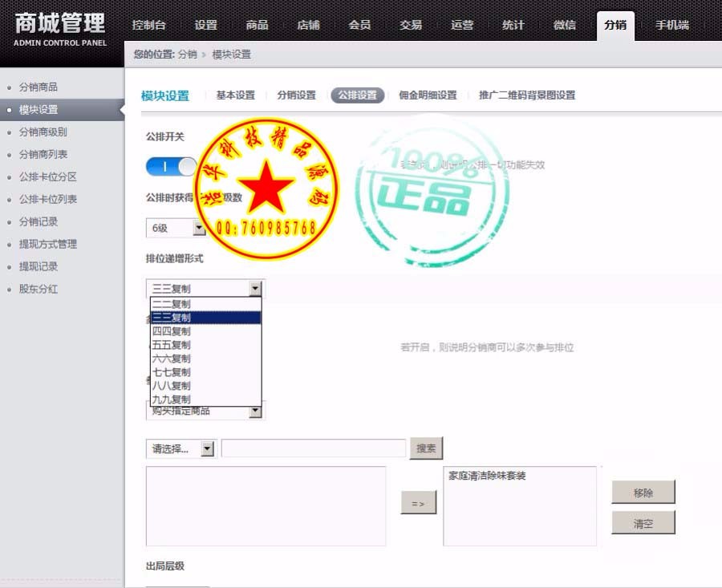This screenshot has height=588, width=722.
Task: Choose 五五复制 from the list
Action: [205, 345]
